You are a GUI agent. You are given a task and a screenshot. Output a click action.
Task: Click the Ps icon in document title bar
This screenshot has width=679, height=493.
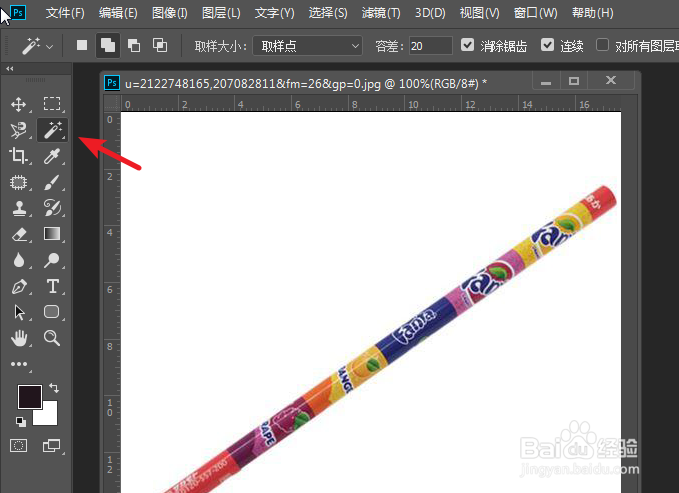point(112,83)
